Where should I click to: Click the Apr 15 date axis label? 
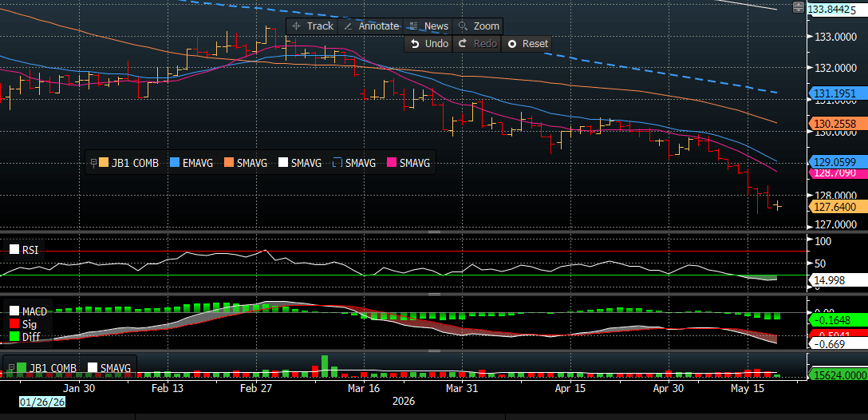pyautogui.click(x=570, y=388)
